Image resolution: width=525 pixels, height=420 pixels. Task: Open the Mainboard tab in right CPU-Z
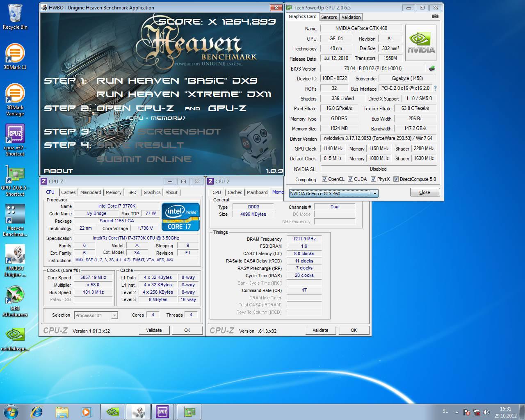point(257,192)
